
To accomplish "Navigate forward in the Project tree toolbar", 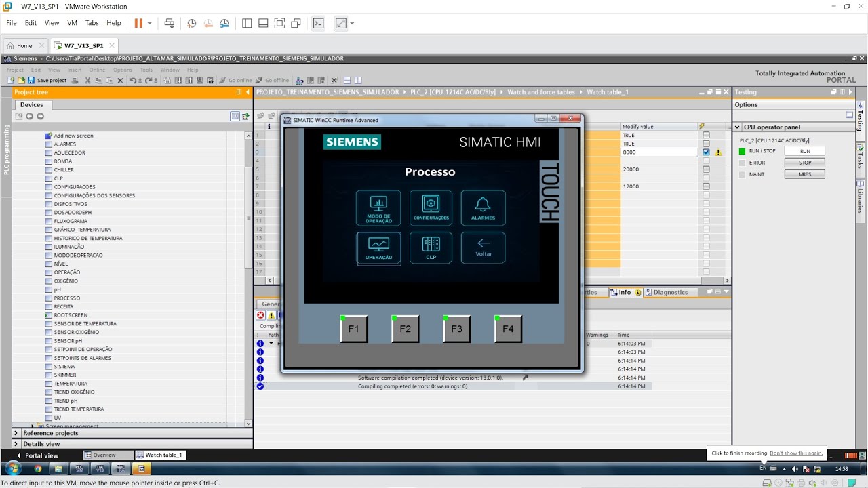I will [40, 116].
